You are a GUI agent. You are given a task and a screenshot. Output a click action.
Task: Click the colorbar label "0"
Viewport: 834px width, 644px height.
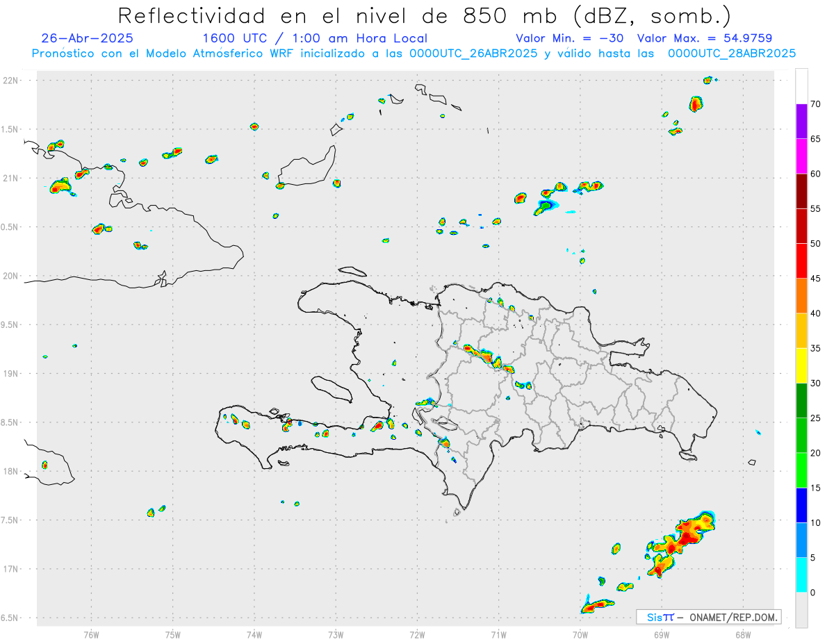(812, 593)
